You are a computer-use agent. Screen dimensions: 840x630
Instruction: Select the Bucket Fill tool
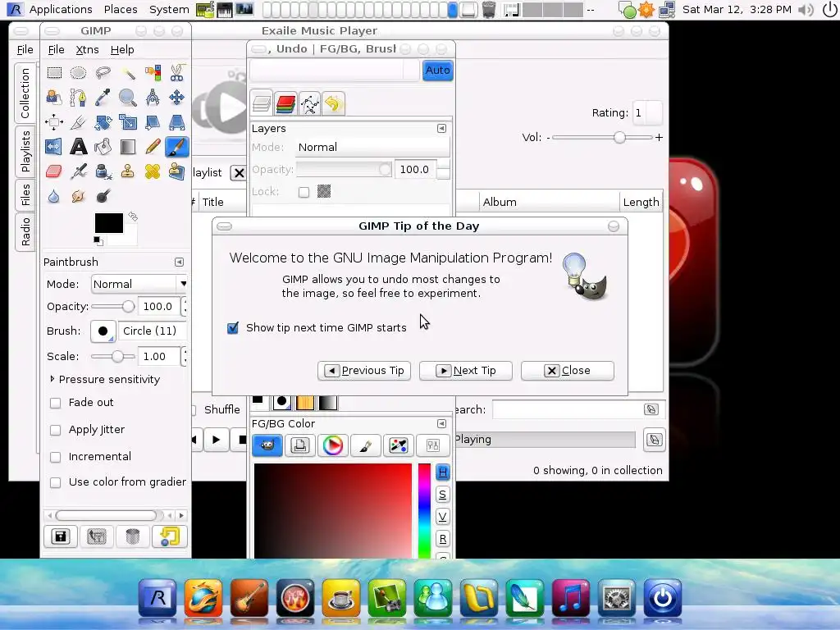click(x=103, y=146)
